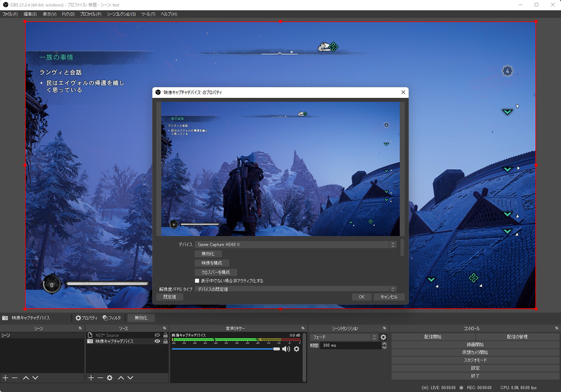This screenshot has width=561, height=392.
Task: Open ヘルプ(H) menu
Action: tap(169, 14)
